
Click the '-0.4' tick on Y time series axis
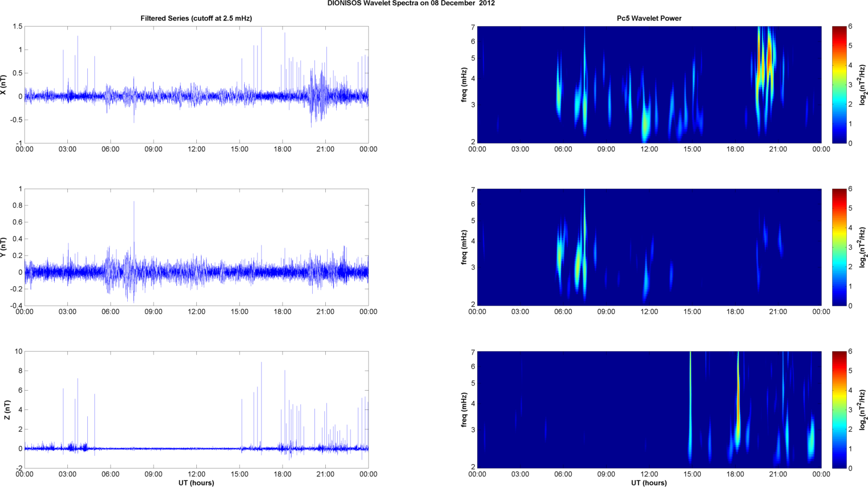[16, 306]
